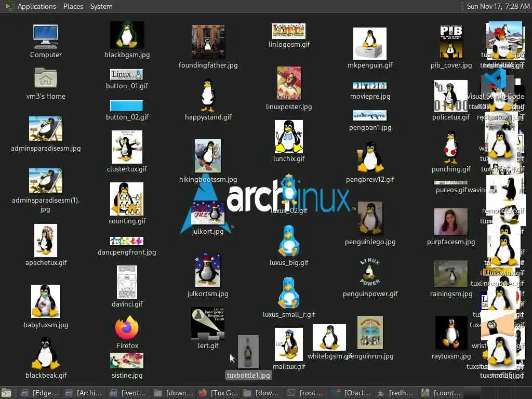532x399 pixels.
Task: Select the Firefox launcher icon
Action: tap(127, 328)
